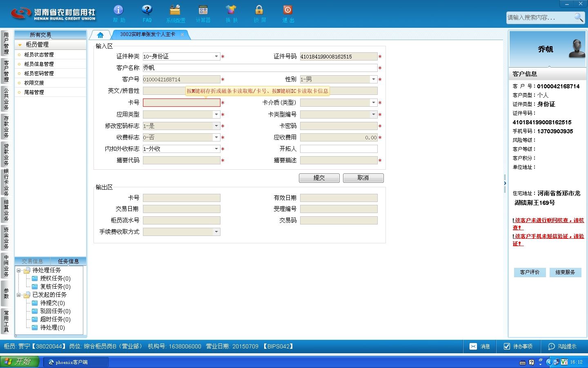Click the 超时任务(0) folder icon
The height and width of the screenshot is (368, 588).
tap(35, 319)
